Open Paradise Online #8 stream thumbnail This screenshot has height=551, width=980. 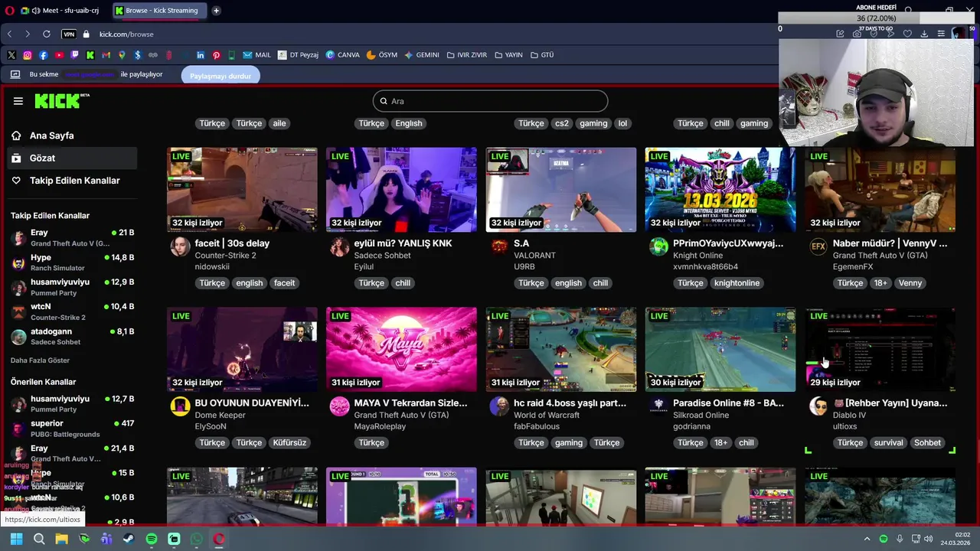[x=720, y=350]
